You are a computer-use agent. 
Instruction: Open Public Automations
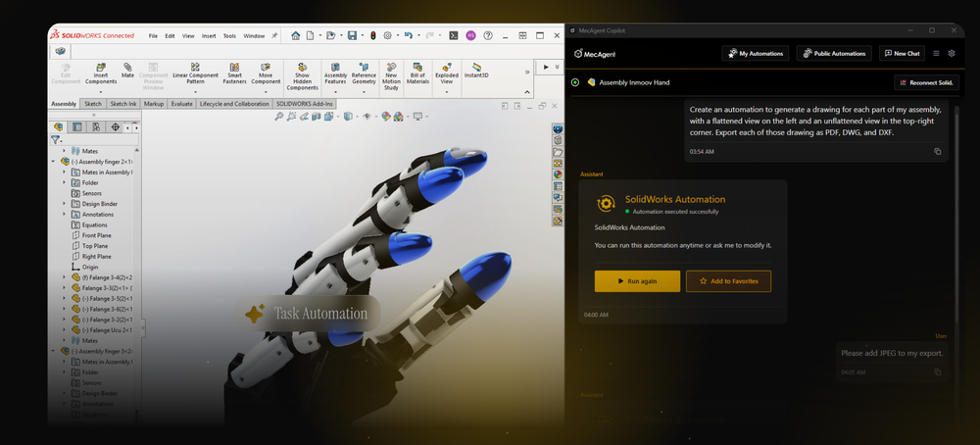click(834, 53)
